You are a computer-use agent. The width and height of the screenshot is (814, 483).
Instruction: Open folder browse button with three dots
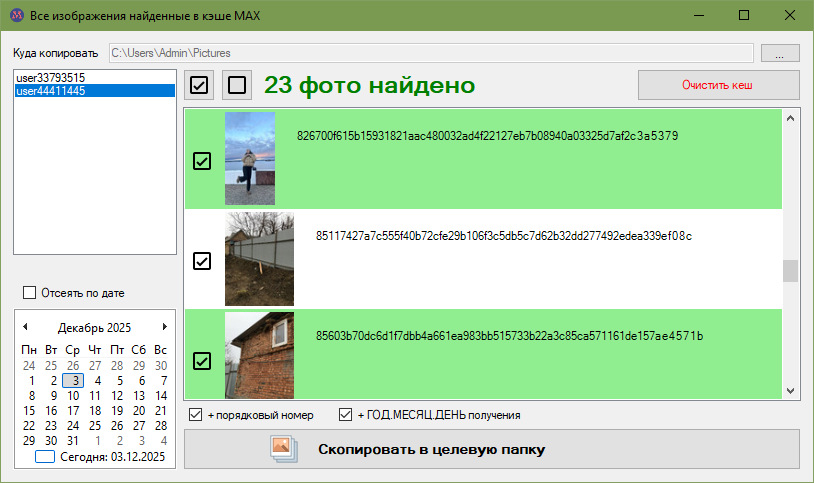click(x=780, y=53)
